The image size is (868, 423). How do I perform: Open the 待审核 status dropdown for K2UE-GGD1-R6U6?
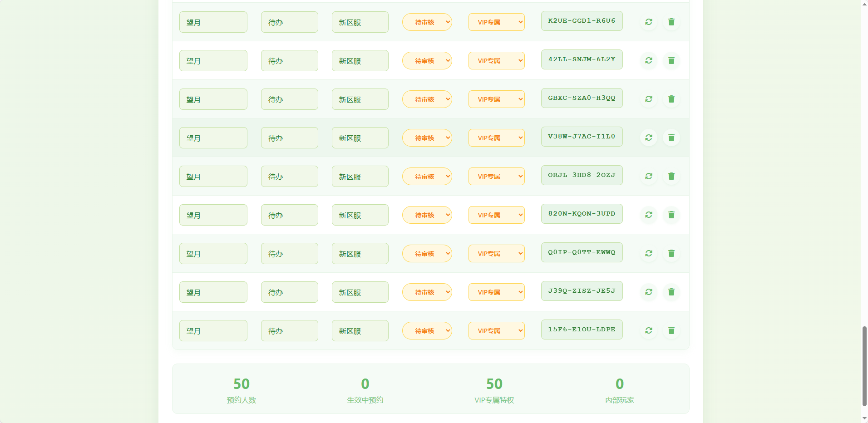pyautogui.click(x=427, y=22)
